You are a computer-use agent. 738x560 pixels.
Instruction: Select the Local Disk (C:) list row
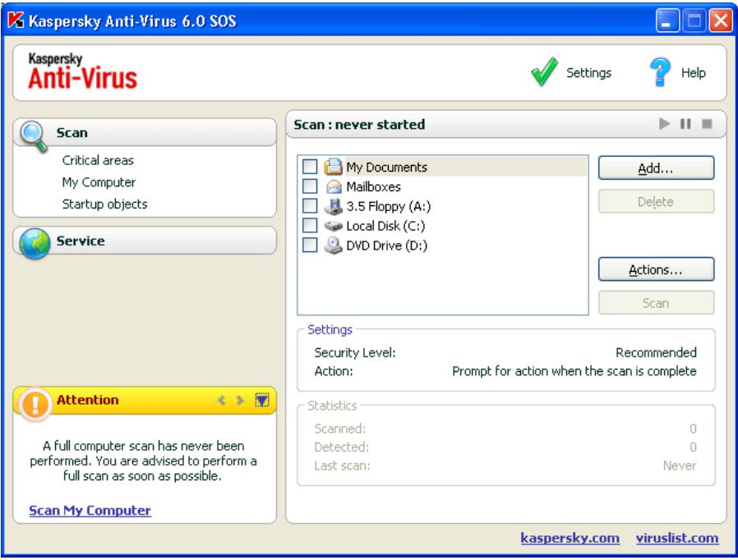click(x=443, y=226)
